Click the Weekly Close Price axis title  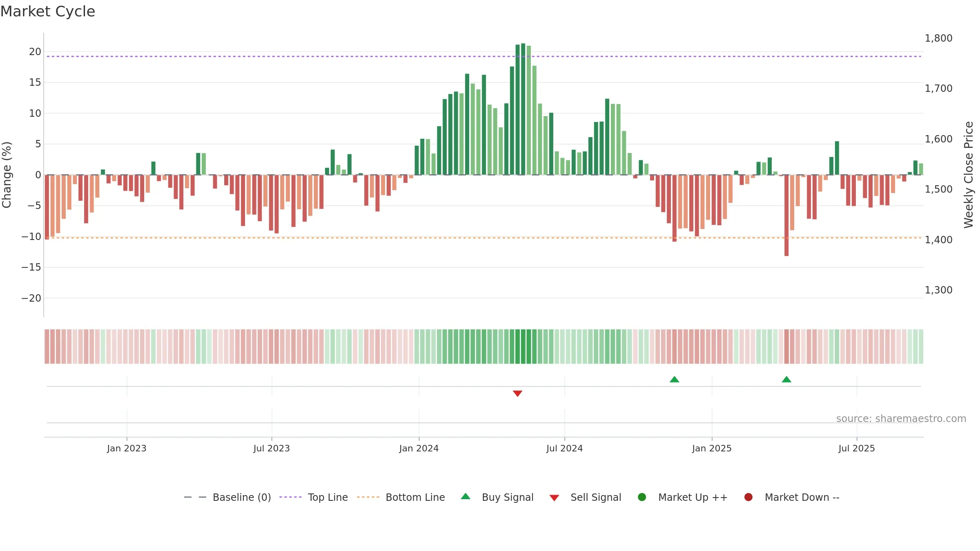point(969,175)
